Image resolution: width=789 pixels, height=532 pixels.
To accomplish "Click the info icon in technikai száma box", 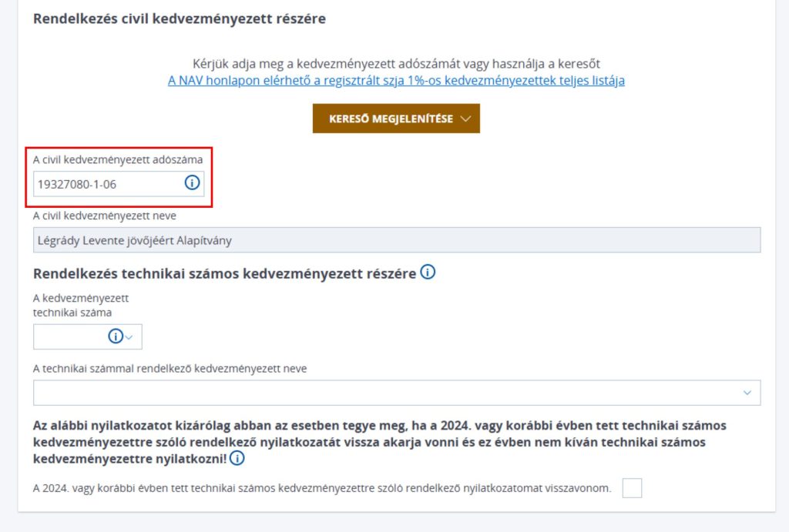I will click(116, 336).
